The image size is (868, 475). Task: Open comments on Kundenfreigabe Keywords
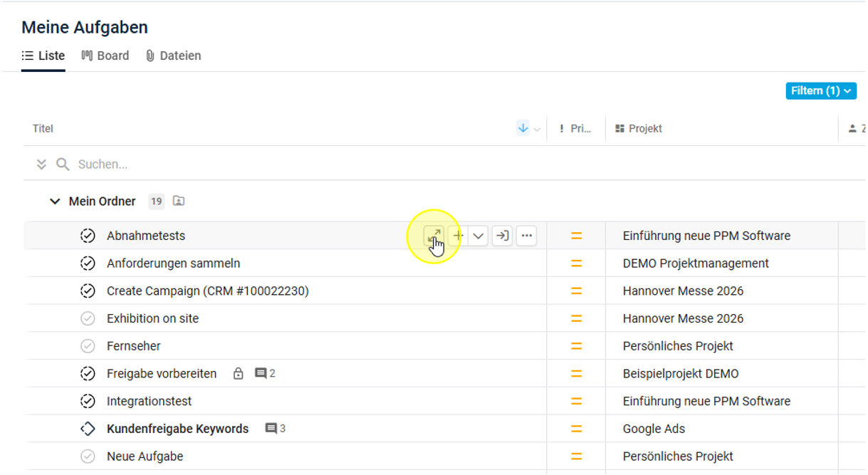coord(275,429)
